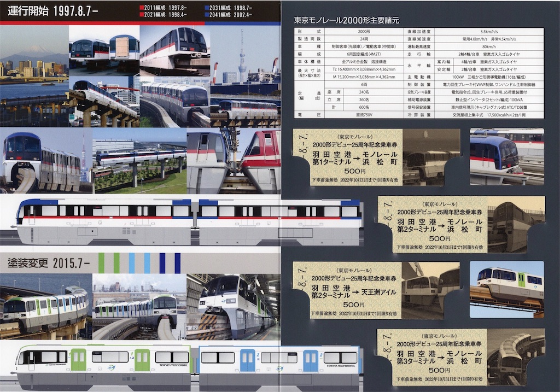Click the '80km/h' top speed cell
The image size is (560, 392).
pyautogui.click(x=488, y=46)
